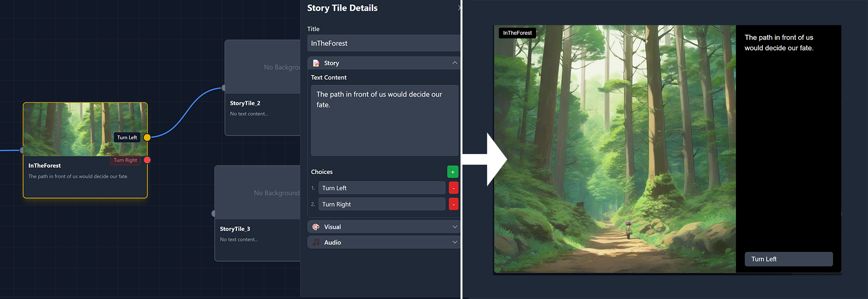868x299 pixels.
Task: Click the green add choice plus button
Action: click(x=452, y=172)
